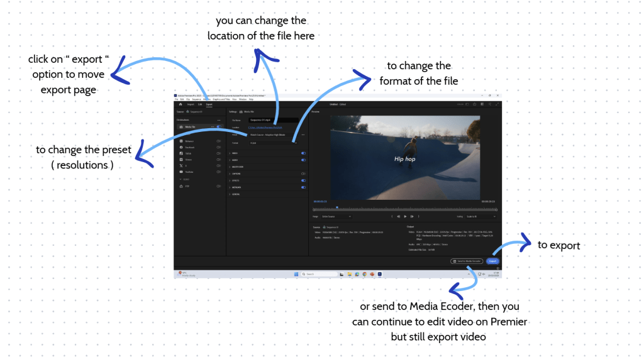Click the blue Export button
The image size is (644, 362).
coord(492,261)
